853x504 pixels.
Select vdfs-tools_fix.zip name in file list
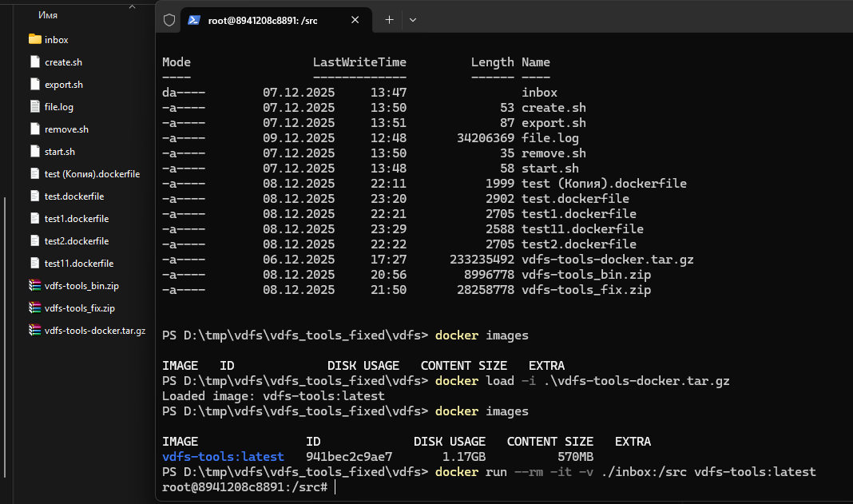[x=79, y=308]
